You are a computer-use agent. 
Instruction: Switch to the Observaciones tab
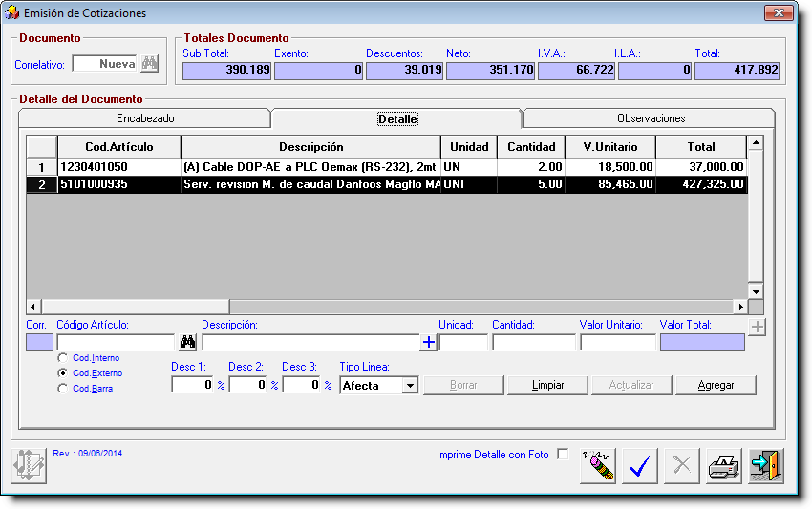tap(651, 118)
